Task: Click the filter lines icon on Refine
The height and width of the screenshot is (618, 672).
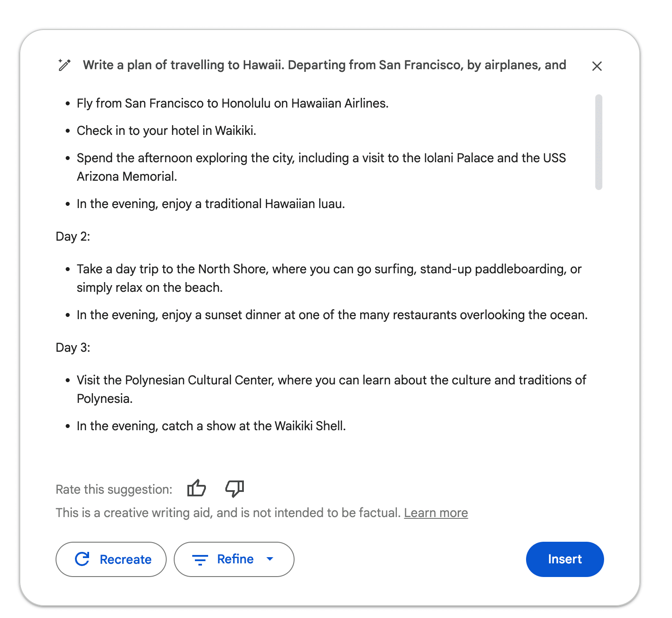Action: coord(200,560)
